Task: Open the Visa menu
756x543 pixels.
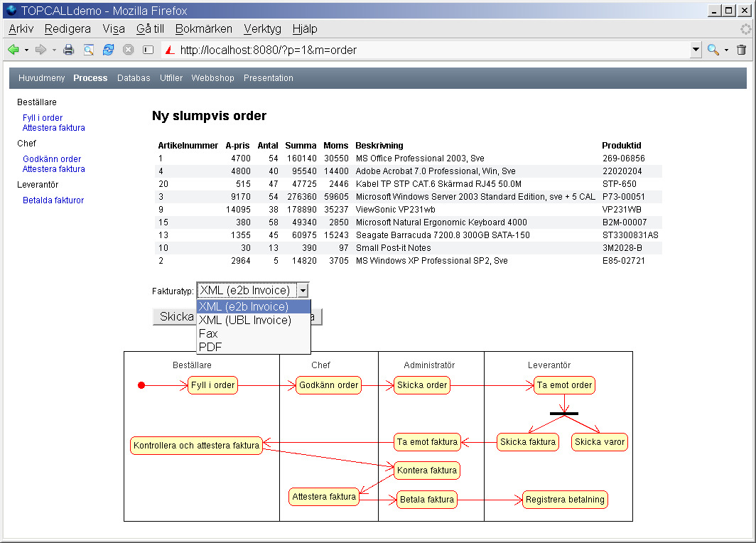Action: 114,29
